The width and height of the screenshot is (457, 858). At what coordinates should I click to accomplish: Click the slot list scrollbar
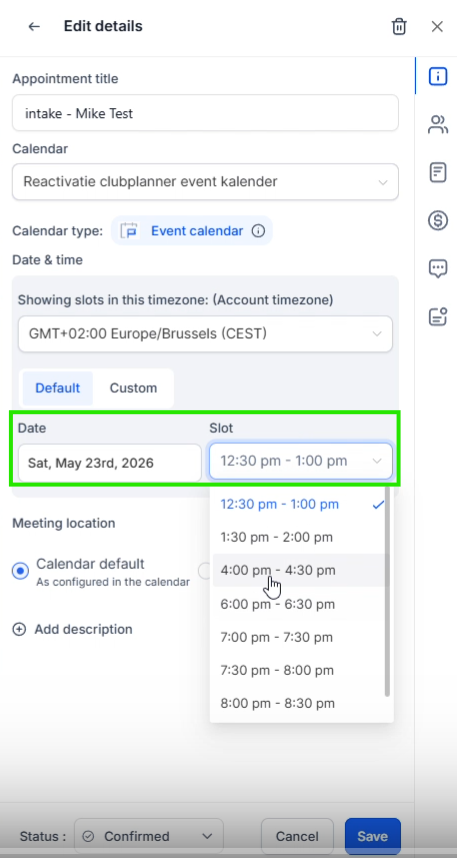[x=387, y=591]
